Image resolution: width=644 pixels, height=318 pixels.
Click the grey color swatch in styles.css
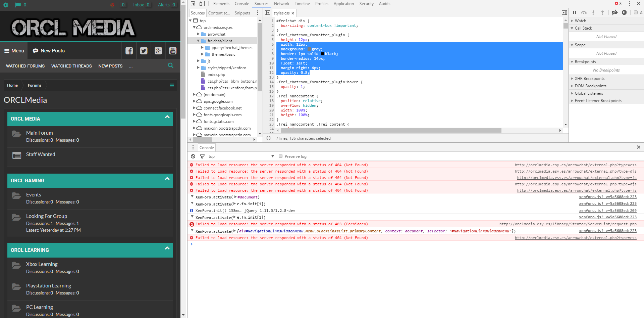[x=309, y=49]
